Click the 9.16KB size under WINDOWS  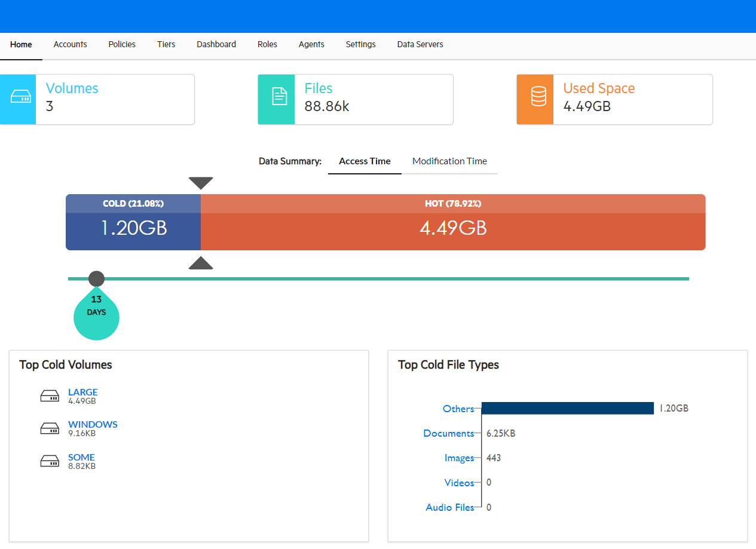pyautogui.click(x=82, y=434)
